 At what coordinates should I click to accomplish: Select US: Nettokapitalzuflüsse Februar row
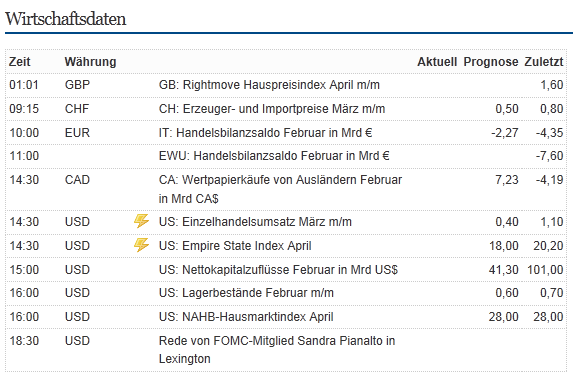pyautogui.click(x=286, y=270)
